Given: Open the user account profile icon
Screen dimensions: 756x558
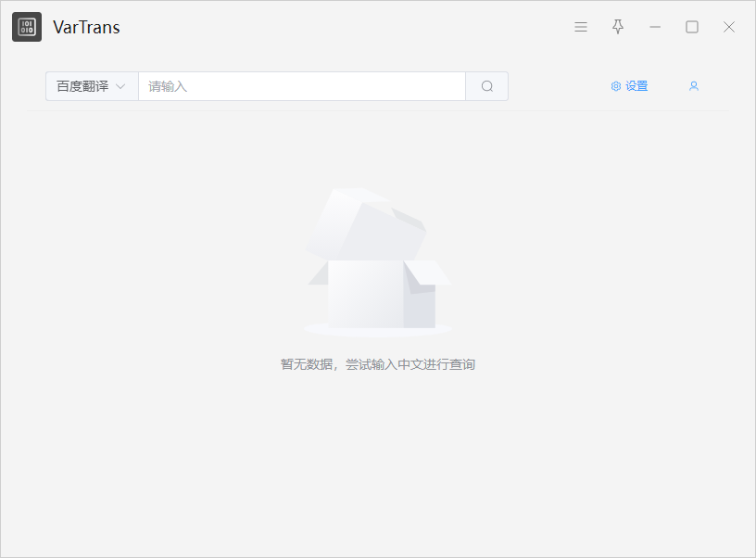Looking at the screenshot, I should pyautogui.click(x=693, y=86).
